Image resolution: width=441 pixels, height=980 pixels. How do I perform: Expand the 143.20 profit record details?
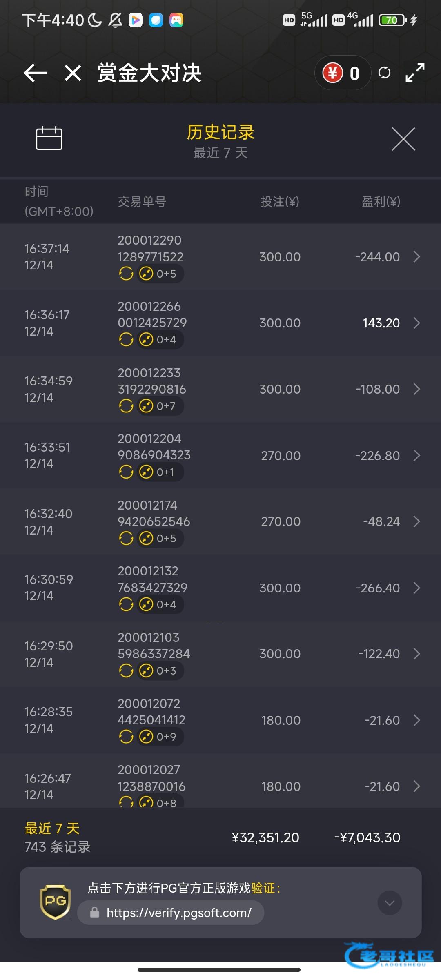(416, 323)
